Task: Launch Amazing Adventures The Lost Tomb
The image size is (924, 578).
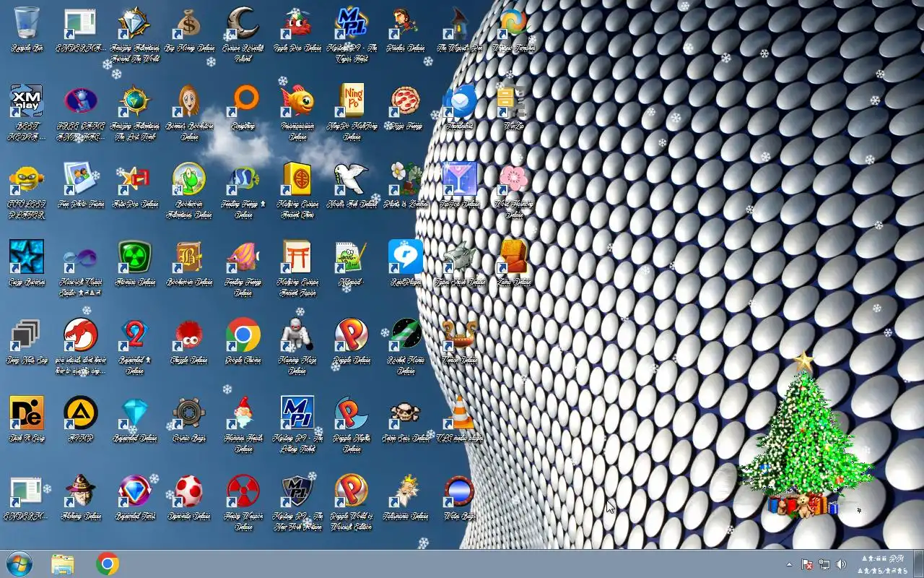Action: coord(135,101)
